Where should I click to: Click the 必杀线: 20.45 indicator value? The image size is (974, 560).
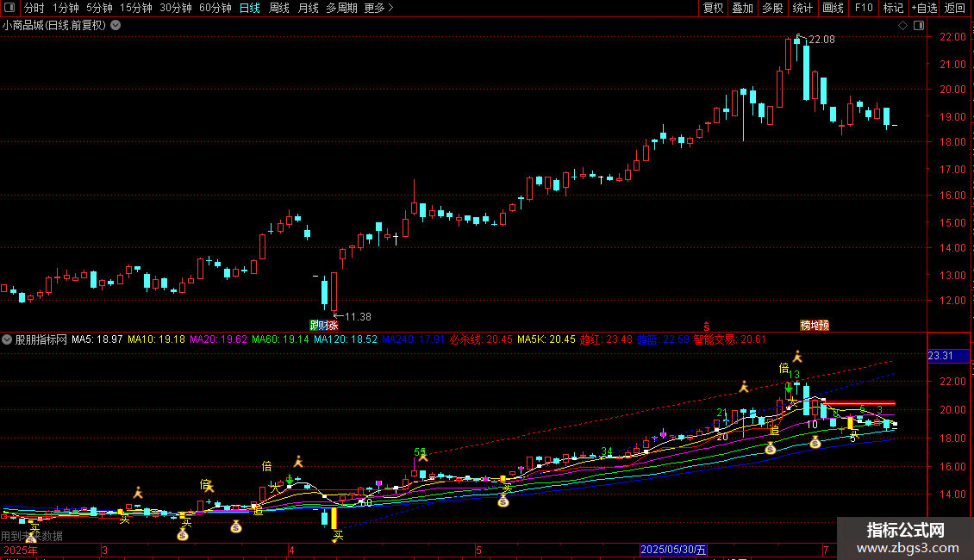482,339
